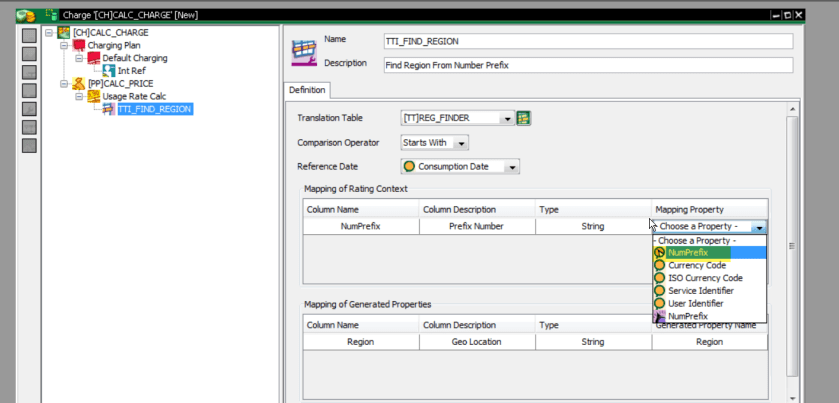Click the charge icon of [CH]CALC_CHARGE node
Viewport: 839px width, 403px height.
tap(64, 33)
